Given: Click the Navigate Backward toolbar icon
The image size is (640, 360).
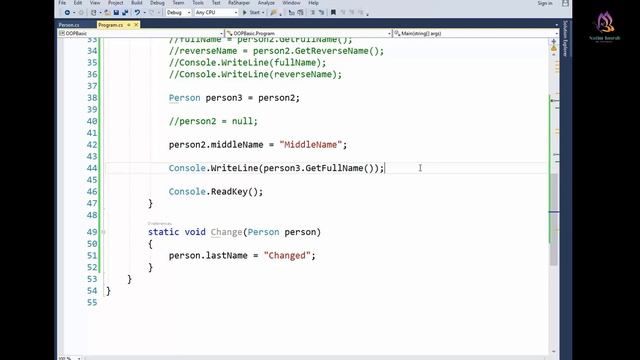Looking at the screenshot, I should pyautogui.click(x=67, y=13).
